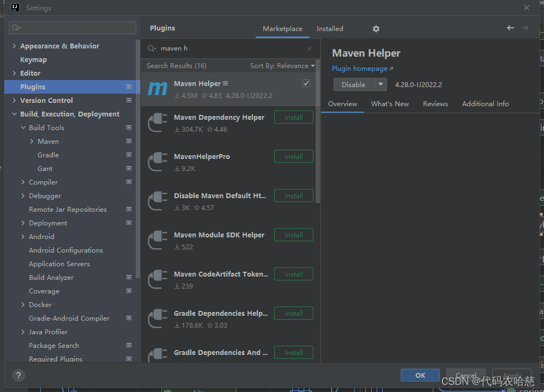This screenshot has width=544, height=392.
Task: Open the Disable button dropdown arrow
Action: coord(380,84)
